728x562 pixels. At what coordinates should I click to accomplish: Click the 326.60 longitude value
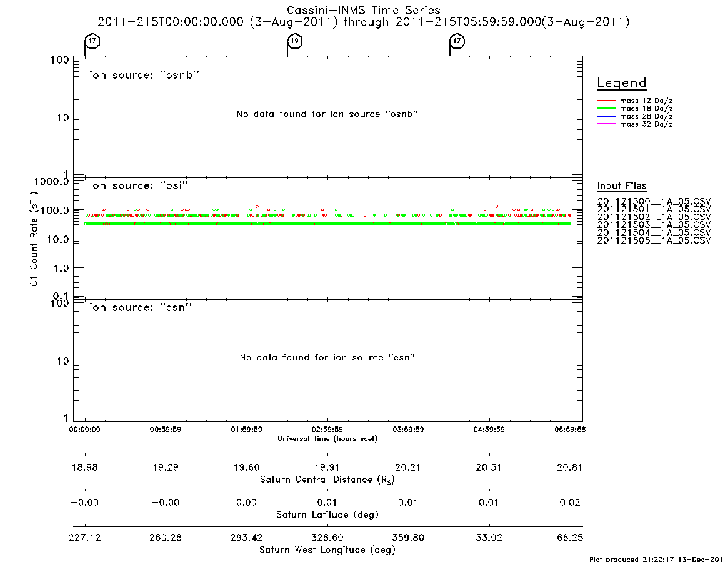click(x=327, y=538)
